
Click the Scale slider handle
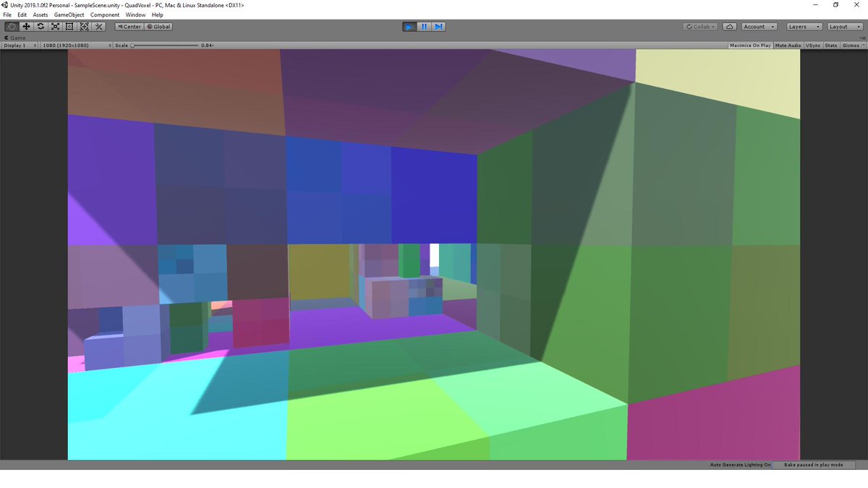pos(132,46)
